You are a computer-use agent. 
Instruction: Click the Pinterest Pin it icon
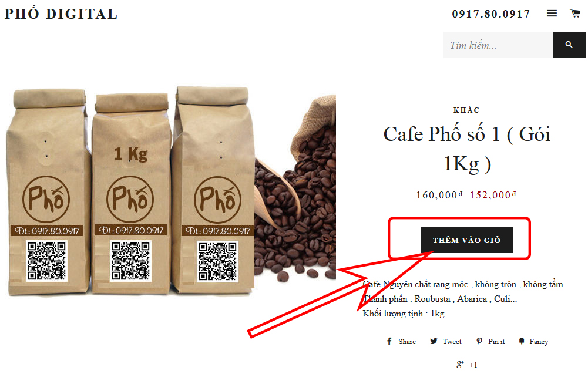pos(479,341)
